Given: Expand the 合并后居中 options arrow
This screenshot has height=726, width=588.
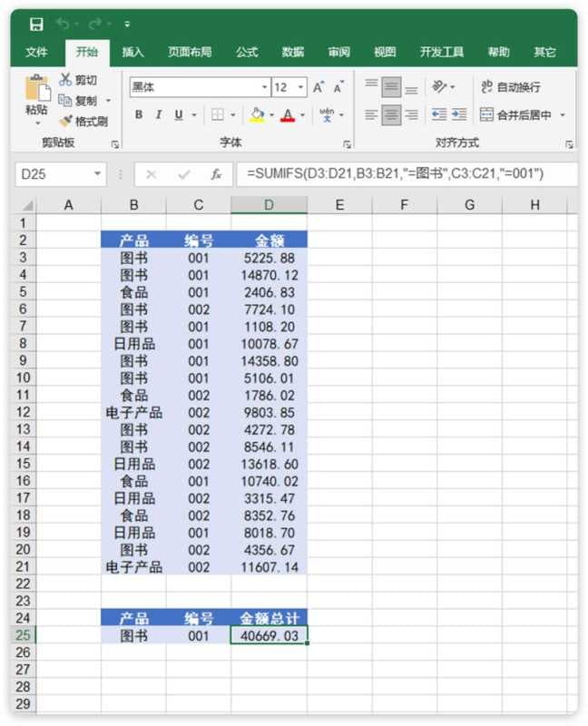Looking at the screenshot, I should [x=563, y=115].
